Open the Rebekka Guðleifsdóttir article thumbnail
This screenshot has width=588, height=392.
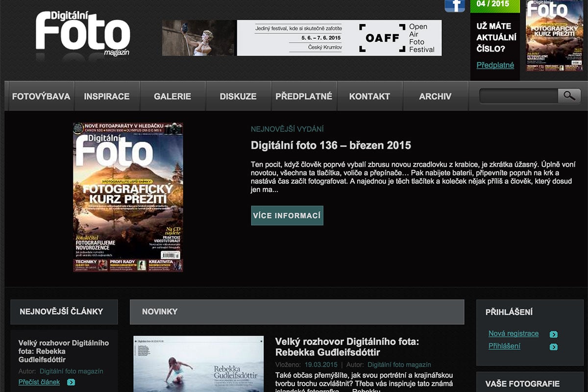[198, 364]
